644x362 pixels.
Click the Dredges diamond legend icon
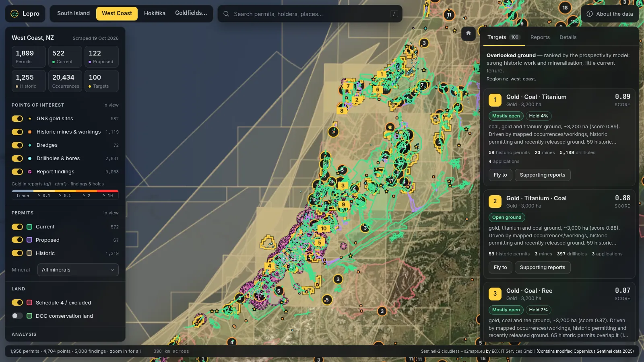(x=30, y=145)
